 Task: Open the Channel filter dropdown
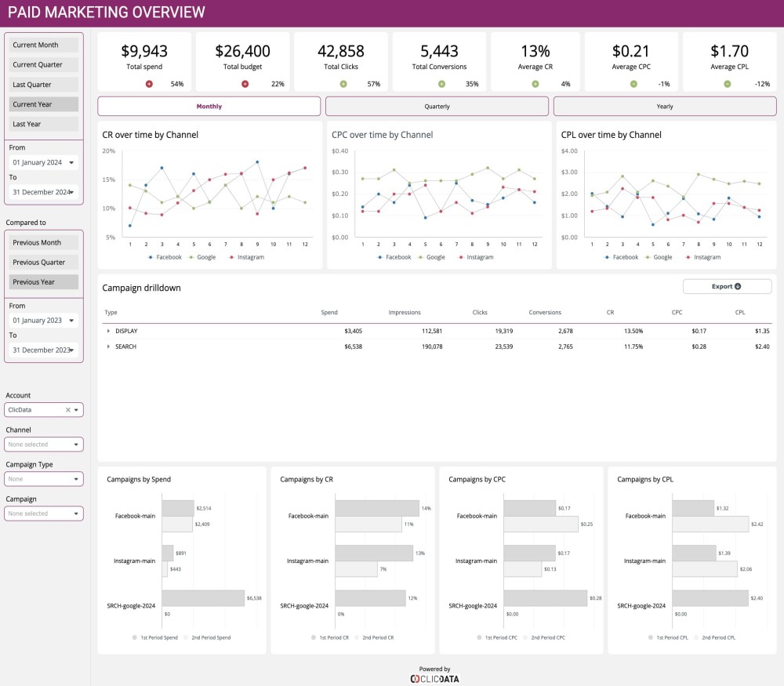pos(43,444)
